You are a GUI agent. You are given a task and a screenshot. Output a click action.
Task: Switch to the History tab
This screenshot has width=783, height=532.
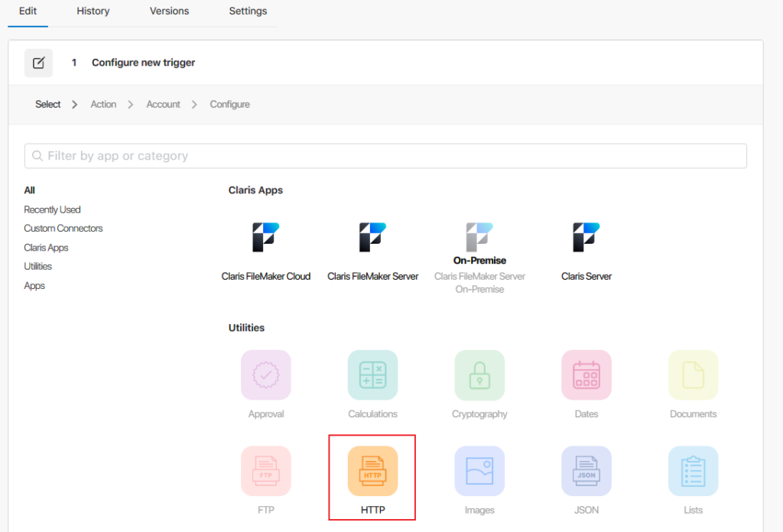93,11
